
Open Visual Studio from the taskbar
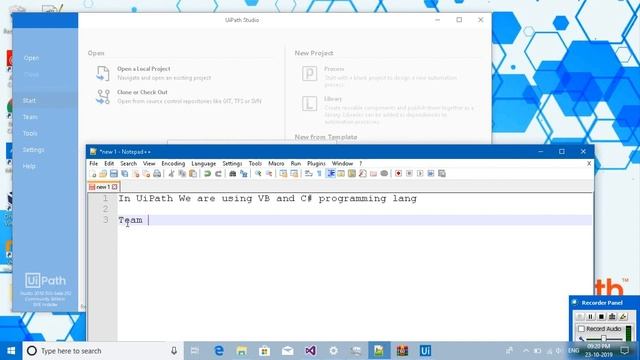pyautogui.click(x=311, y=351)
